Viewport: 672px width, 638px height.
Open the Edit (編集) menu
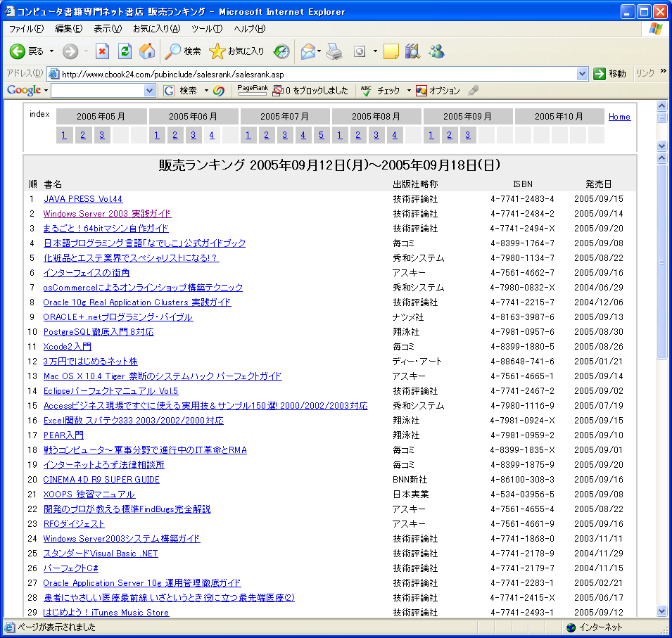point(68,29)
